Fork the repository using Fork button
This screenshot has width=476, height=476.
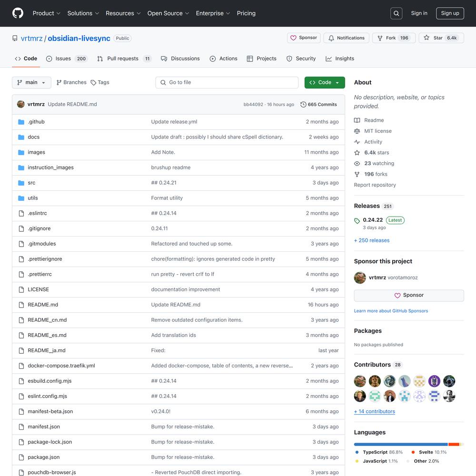394,38
